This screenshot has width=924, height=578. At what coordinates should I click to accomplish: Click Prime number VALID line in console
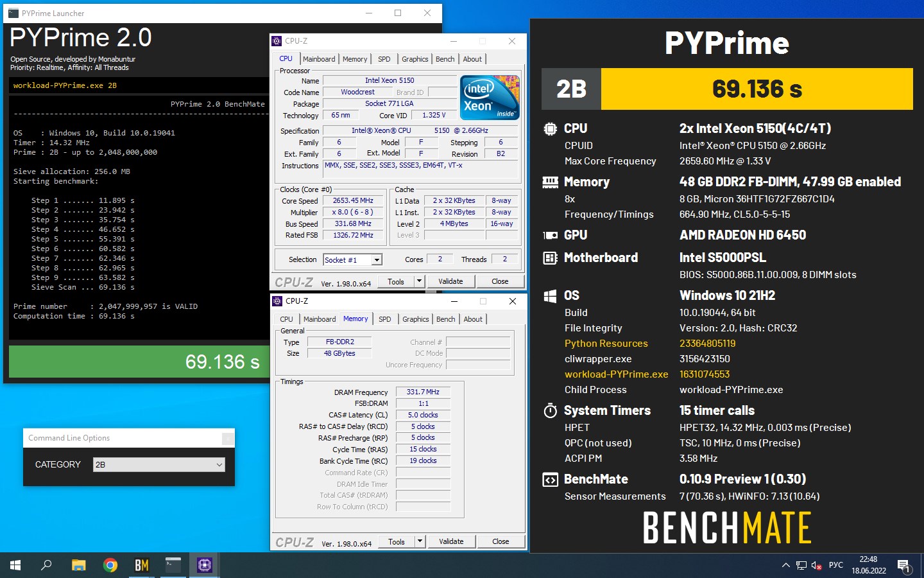click(106, 306)
